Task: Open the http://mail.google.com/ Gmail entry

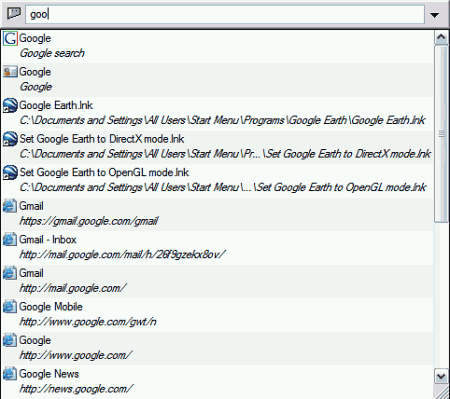Action: (x=217, y=281)
